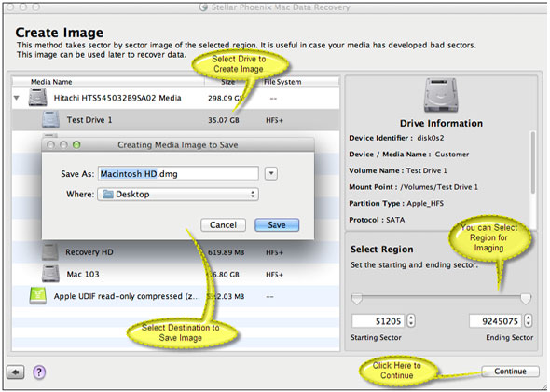Image resolution: width=550 pixels, height=392 pixels.
Task: Adjust the Starting Sector stepper arrows
Action: point(411,320)
